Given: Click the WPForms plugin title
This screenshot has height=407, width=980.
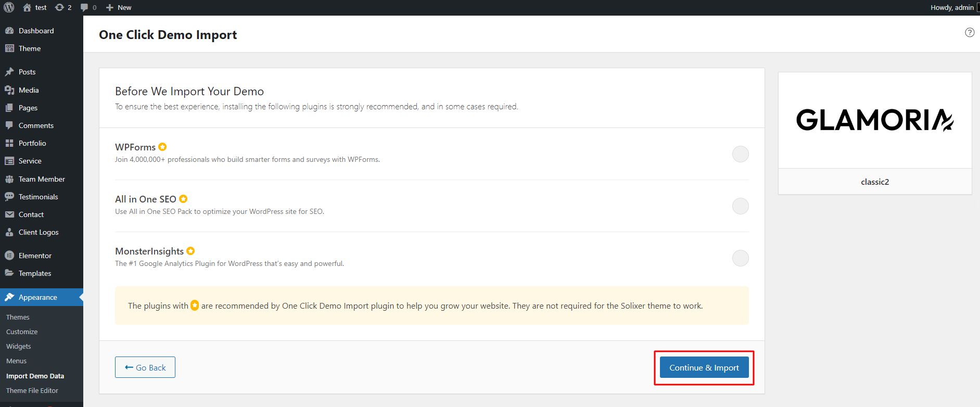Looking at the screenshot, I should 135,147.
